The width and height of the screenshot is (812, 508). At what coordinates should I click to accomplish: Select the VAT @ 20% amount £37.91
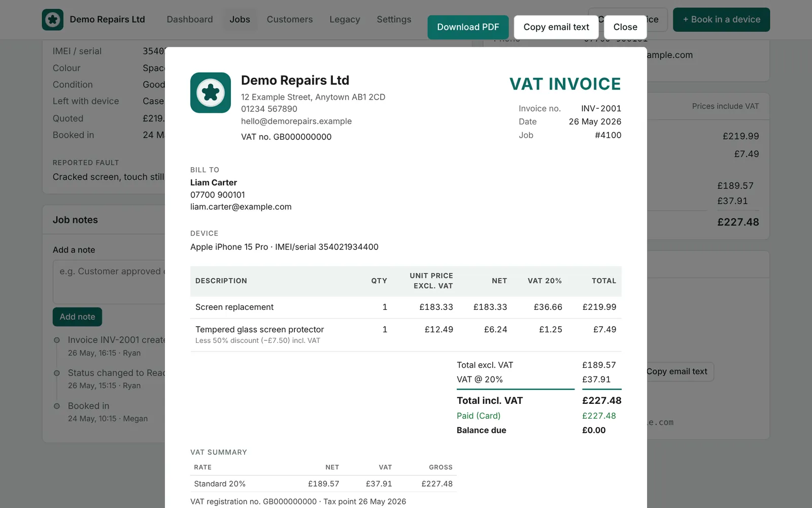coord(596,379)
